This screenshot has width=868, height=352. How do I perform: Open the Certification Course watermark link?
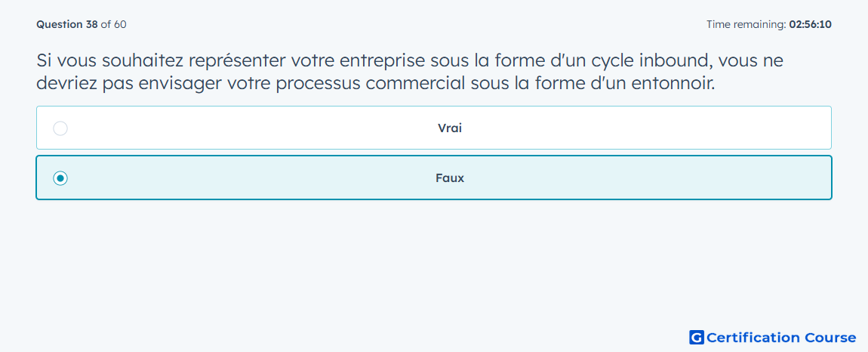tap(773, 338)
